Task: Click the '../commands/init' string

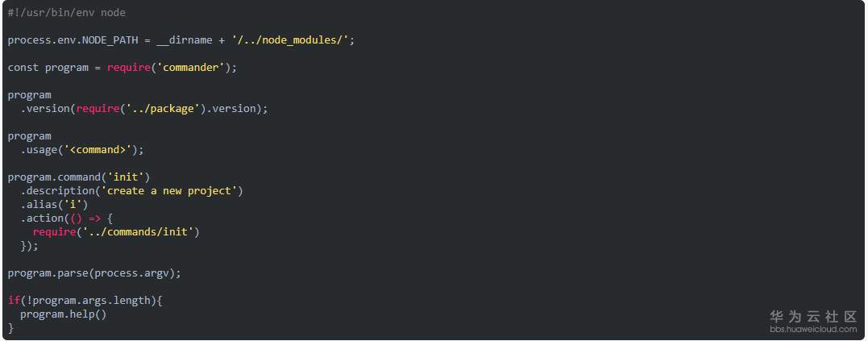Action: tap(140, 232)
